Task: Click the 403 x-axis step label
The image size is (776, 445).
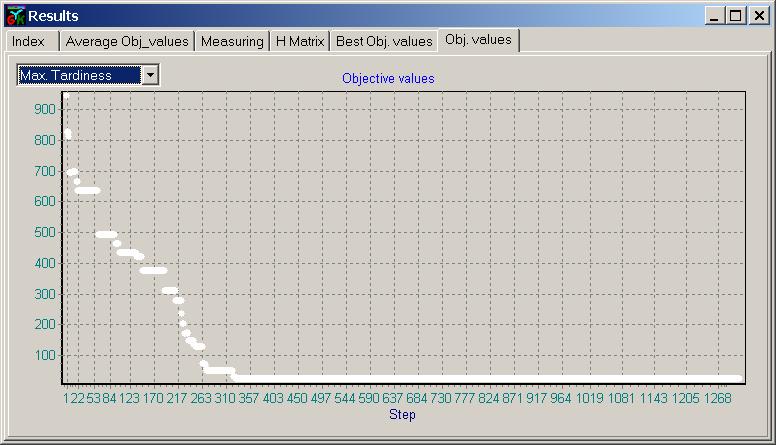Action: [273, 398]
